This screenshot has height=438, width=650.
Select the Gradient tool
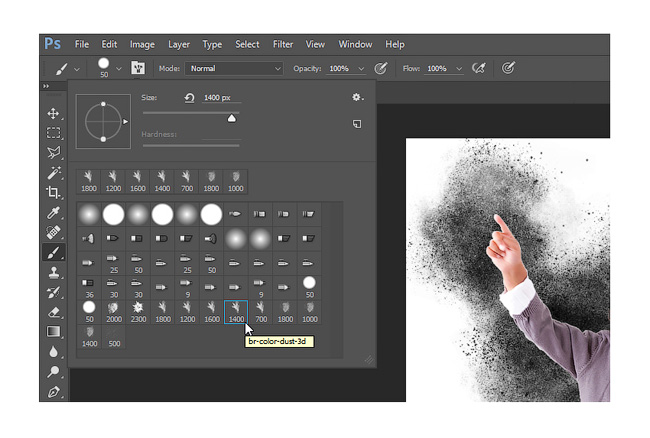pyautogui.click(x=53, y=332)
